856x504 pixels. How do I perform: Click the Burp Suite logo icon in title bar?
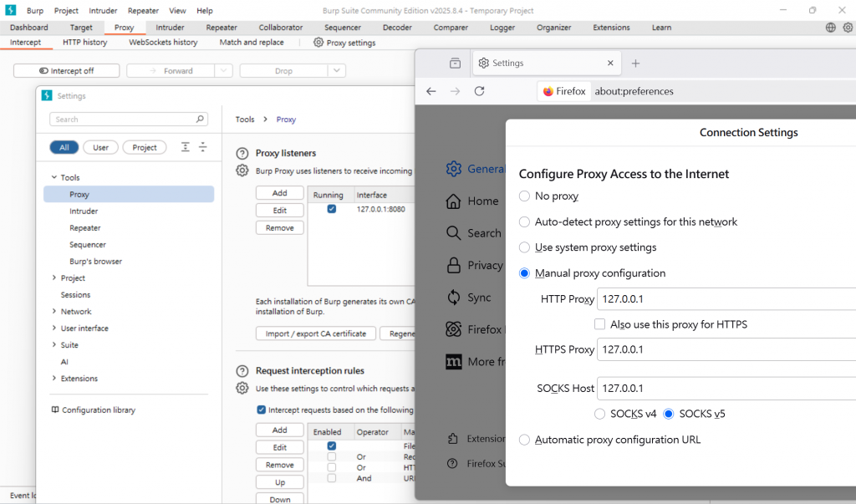click(10, 10)
